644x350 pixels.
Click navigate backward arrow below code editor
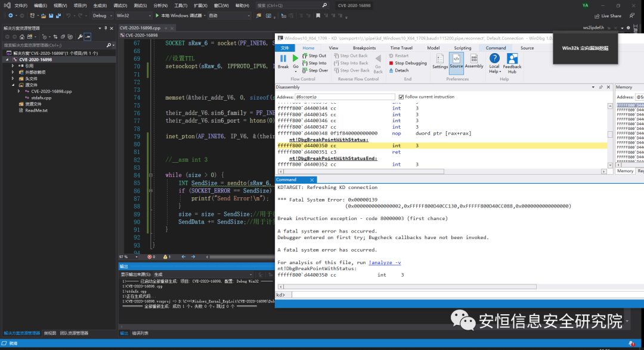183,257
